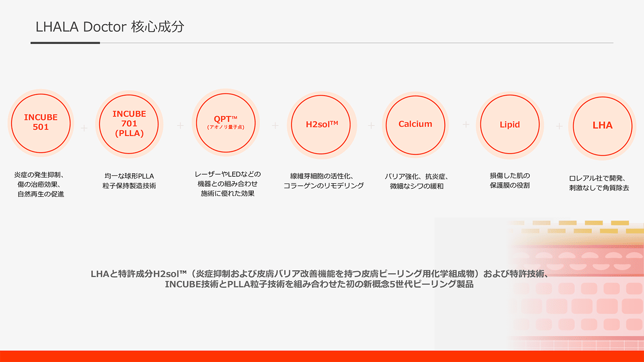644x362 pixels.
Task: Select the 均一な球形PLLA description text
Action: coord(129,181)
